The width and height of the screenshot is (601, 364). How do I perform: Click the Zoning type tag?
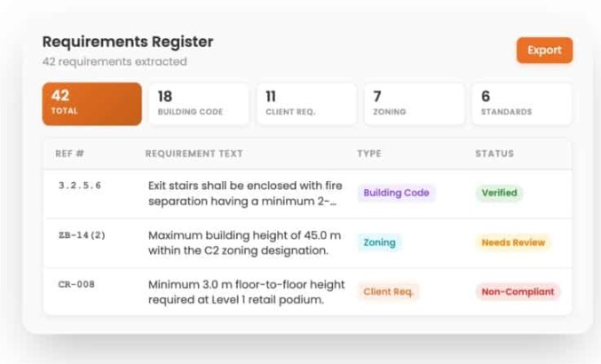379,242
